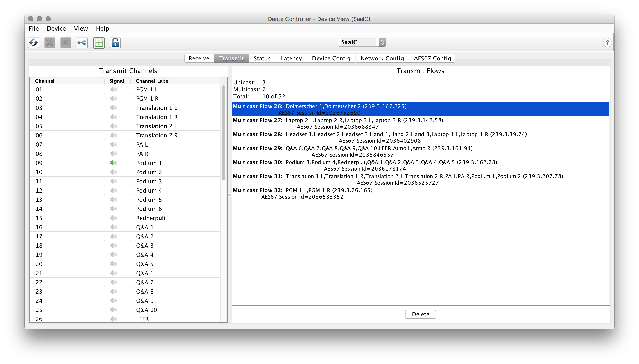
Task: Click the identify device eye icon
Action: pos(66,43)
